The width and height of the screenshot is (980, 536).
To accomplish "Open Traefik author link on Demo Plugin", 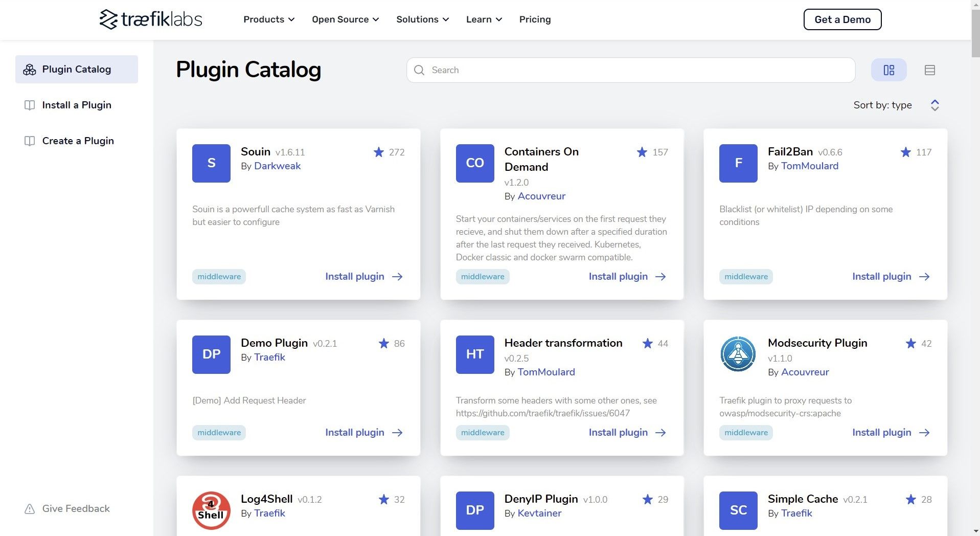I will click(x=269, y=358).
